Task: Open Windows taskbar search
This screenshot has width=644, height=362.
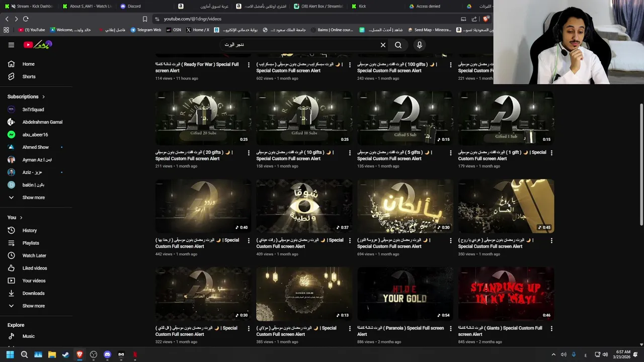Action: [x=24, y=354]
